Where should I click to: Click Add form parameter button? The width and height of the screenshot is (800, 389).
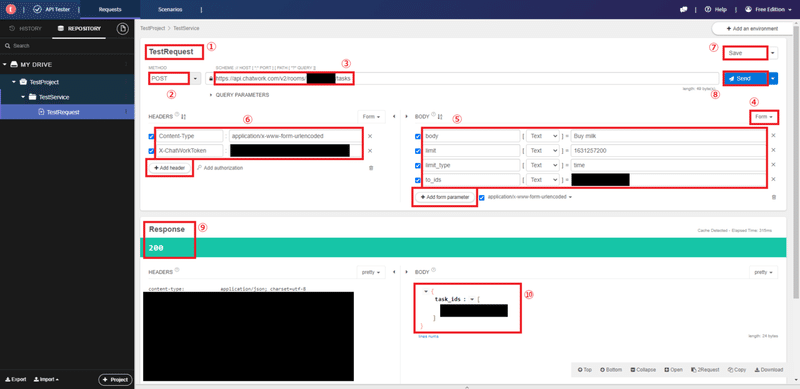click(x=444, y=197)
